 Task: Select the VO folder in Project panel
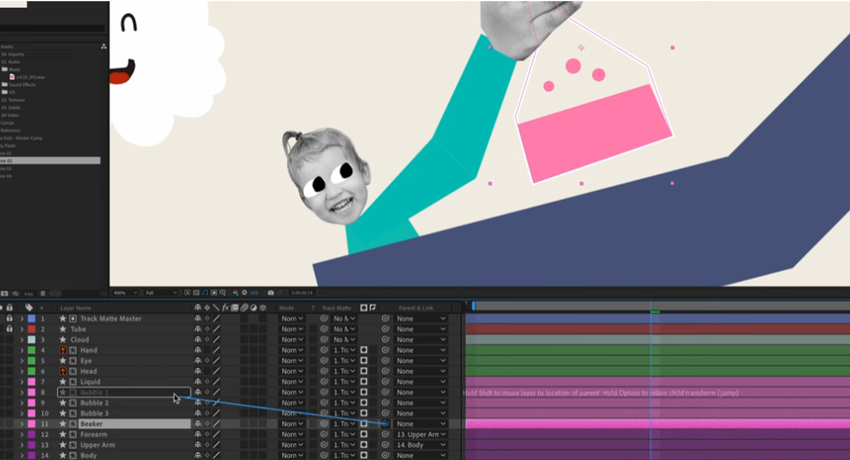[x=12, y=92]
